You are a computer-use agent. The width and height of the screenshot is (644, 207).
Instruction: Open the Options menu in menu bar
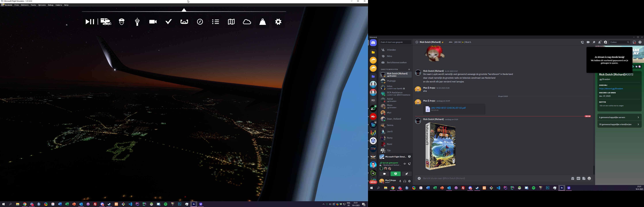[x=42, y=5]
